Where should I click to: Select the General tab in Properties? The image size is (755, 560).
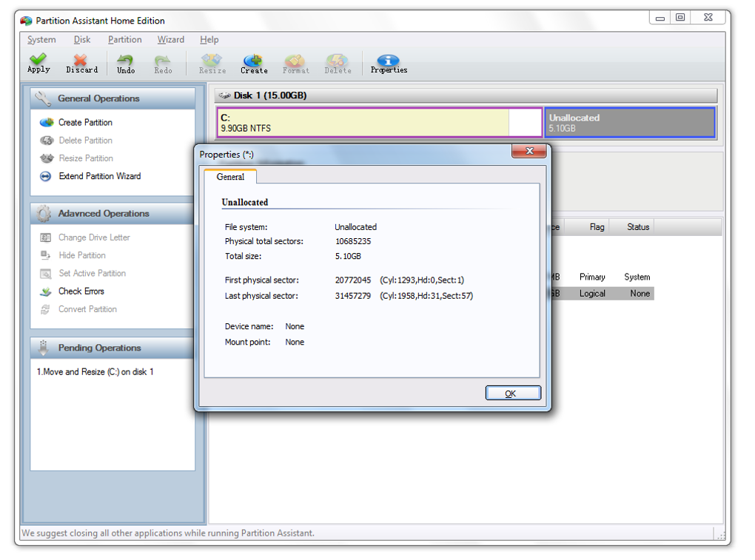pyautogui.click(x=230, y=177)
